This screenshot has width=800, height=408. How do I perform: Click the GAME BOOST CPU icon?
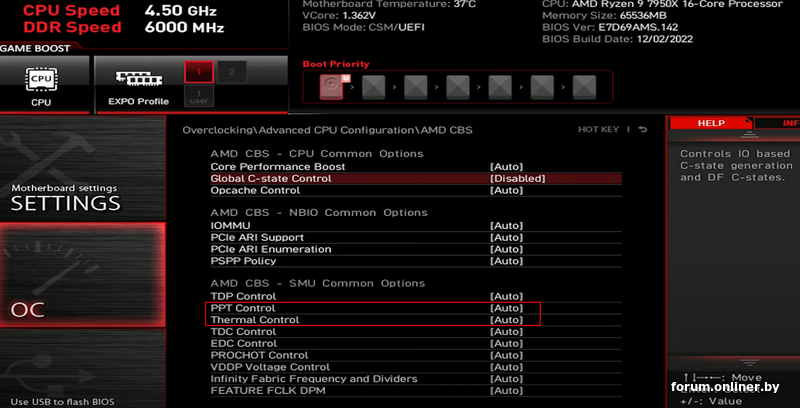41,80
